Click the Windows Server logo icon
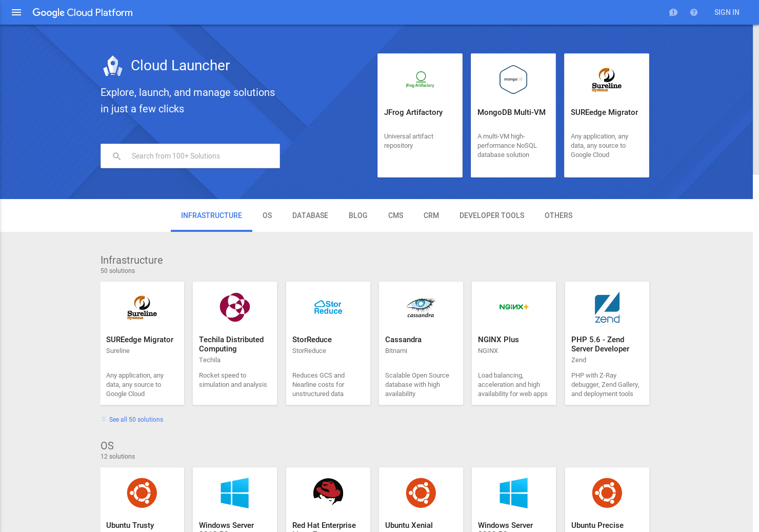This screenshot has height=532, width=759. [x=234, y=492]
